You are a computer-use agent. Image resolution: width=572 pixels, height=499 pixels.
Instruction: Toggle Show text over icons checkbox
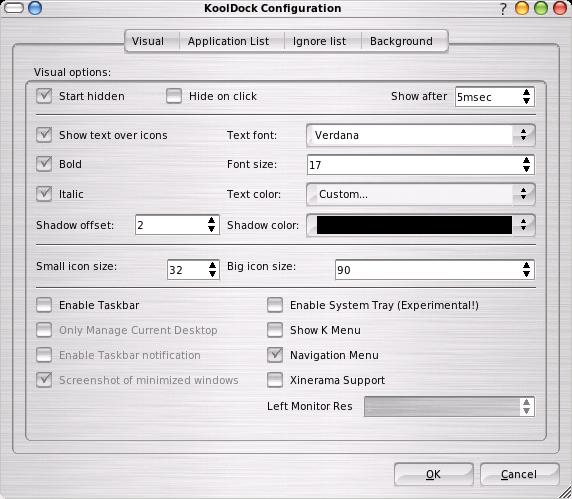click(44, 135)
